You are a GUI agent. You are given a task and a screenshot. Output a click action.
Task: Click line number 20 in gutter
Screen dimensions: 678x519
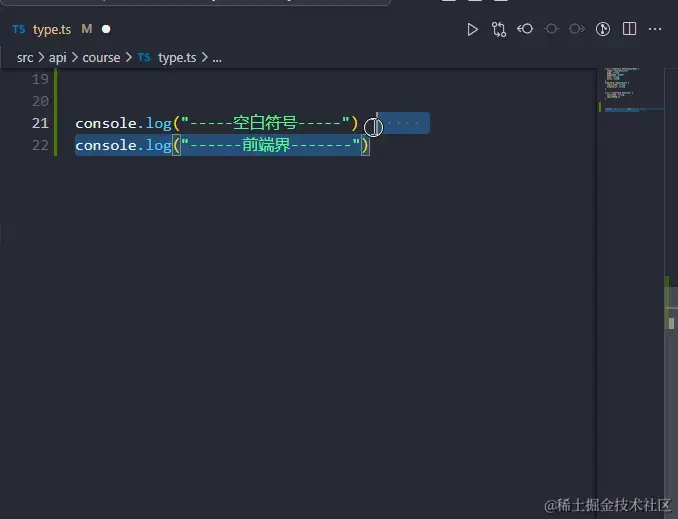pos(40,101)
